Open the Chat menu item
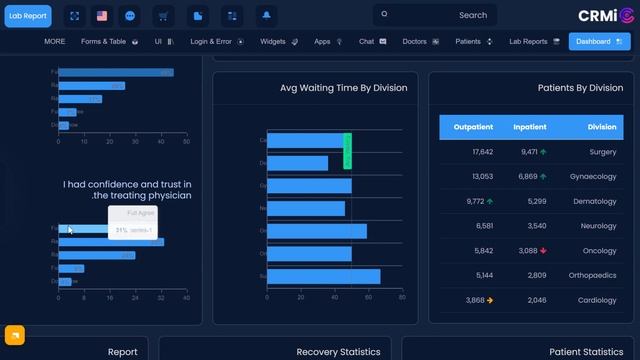Screen dimensions: 640x360 [372, 42]
